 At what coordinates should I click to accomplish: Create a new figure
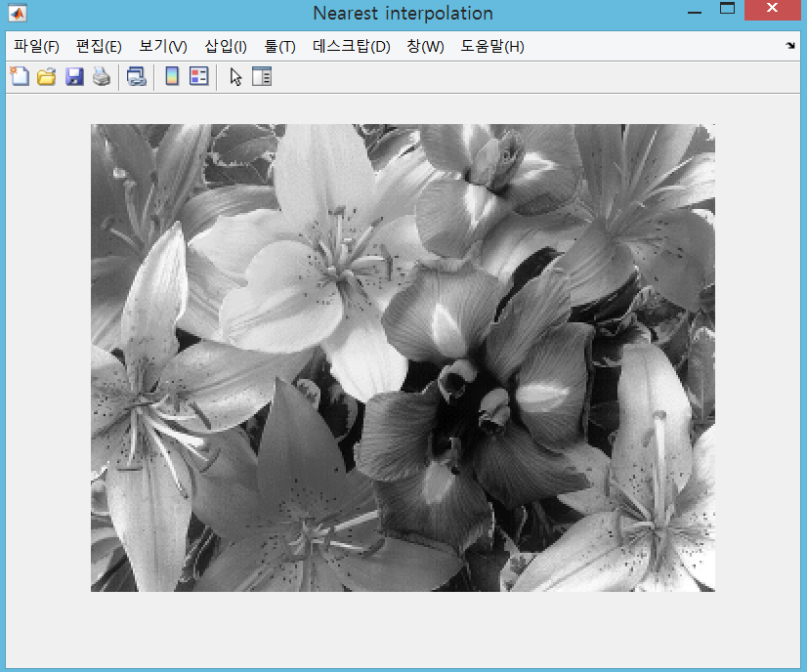pyautogui.click(x=20, y=76)
